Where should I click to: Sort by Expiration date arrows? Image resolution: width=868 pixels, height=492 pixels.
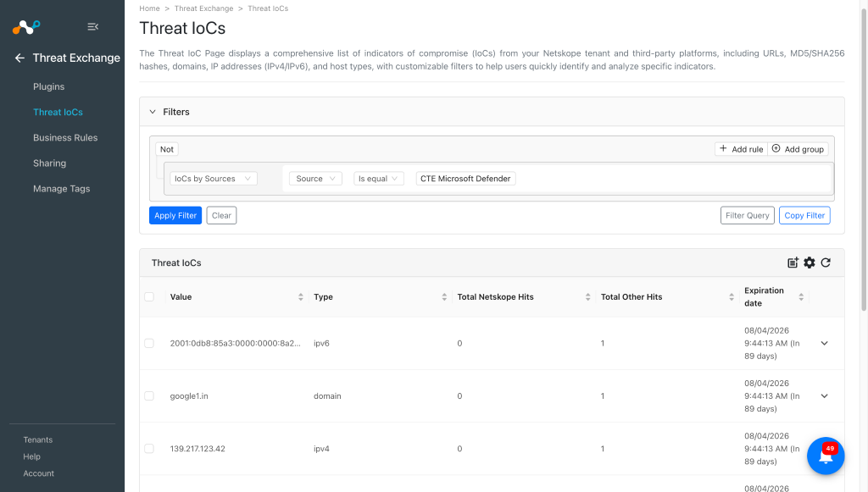pyautogui.click(x=801, y=297)
